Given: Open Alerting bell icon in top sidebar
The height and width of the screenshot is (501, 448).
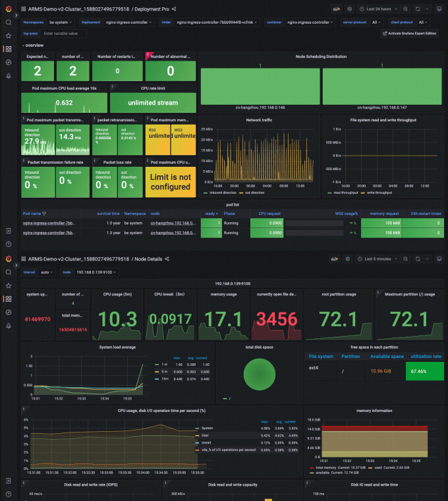Looking at the screenshot, I should click(x=9, y=76).
